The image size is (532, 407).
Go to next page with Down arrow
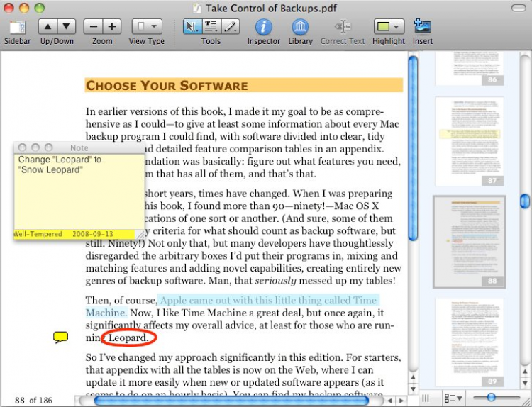coord(67,26)
